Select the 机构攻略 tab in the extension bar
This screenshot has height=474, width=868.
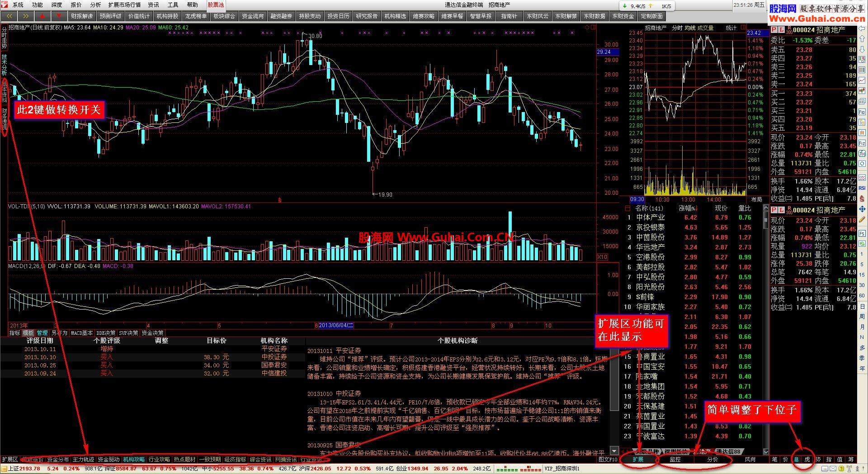pos(134,460)
